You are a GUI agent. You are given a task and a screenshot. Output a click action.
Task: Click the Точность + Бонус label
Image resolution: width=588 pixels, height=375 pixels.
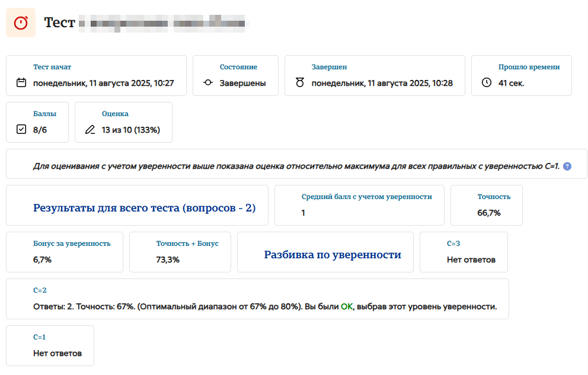(187, 243)
